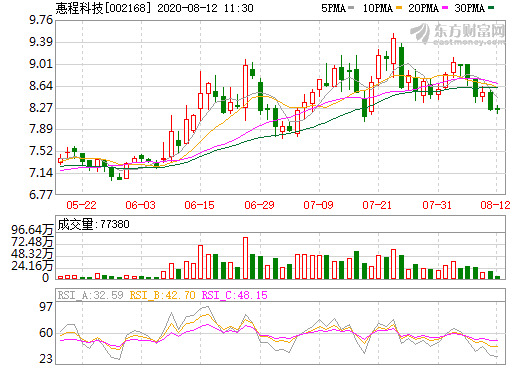Click the 5PMA gray legend swatch

click(350, 8)
